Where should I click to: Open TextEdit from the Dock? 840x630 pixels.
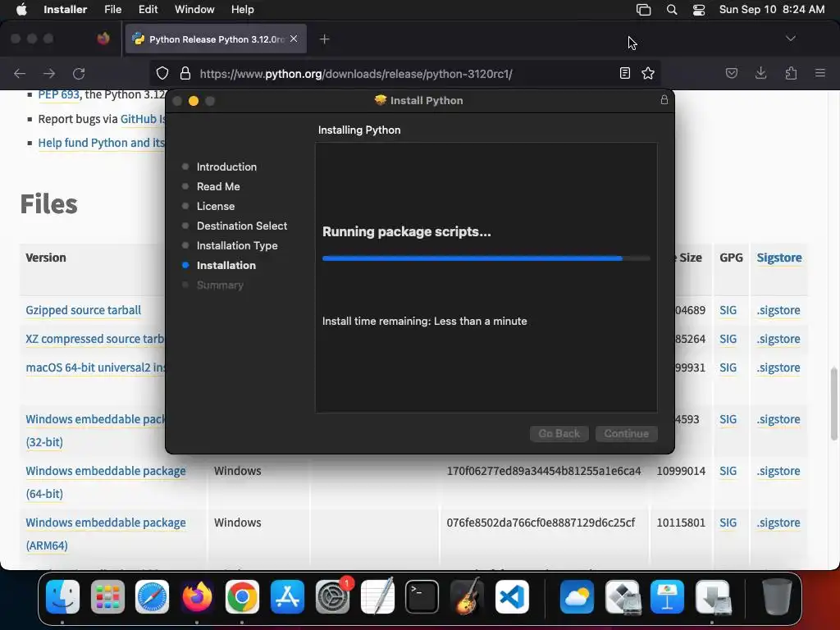(x=377, y=596)
